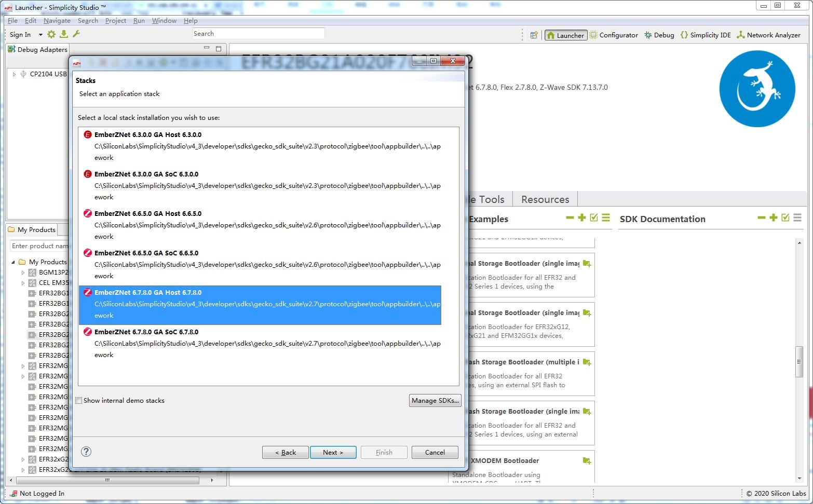Select EmberZNet 6.7.8.0 GA SoC stack
Screen dimensions: 813x504
[260, 344]
